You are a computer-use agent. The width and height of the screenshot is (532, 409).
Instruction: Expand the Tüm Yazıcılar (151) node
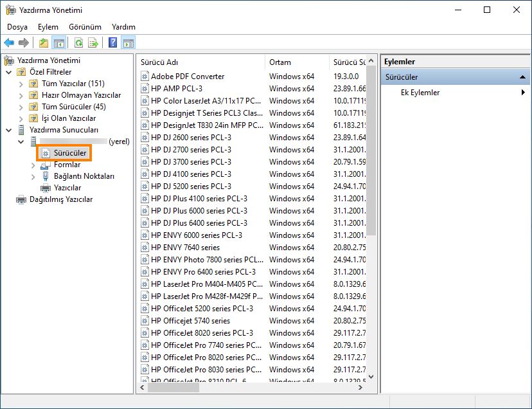[x=21, y=84]
